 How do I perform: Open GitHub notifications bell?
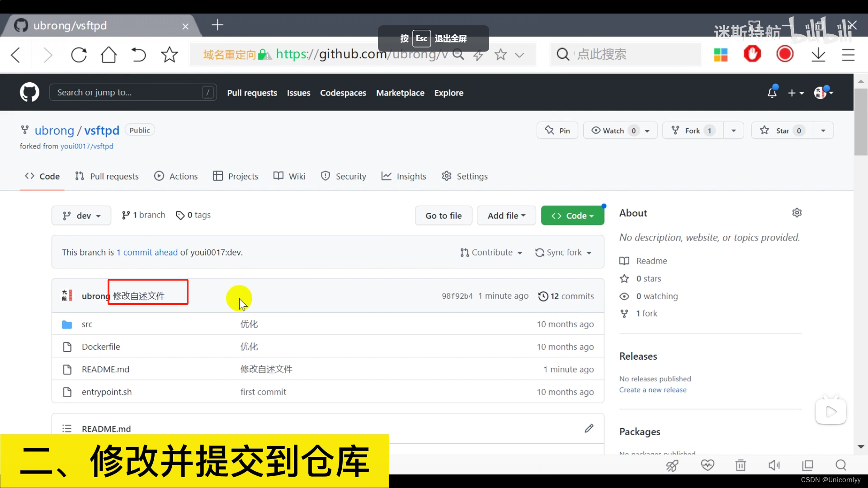[x=772, y=92]
